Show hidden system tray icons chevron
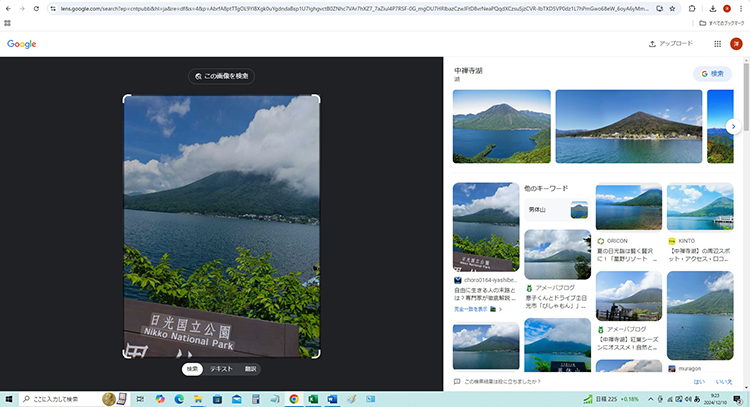The image size is (750, 407). pos(651,399)
